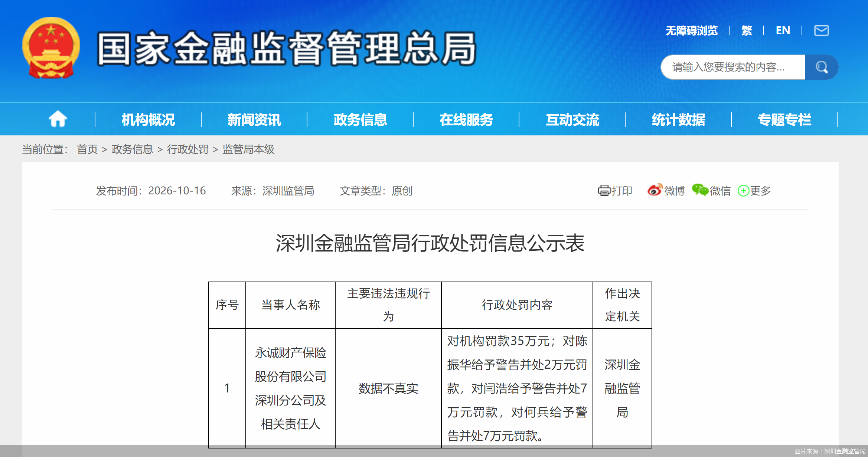Screen dimensions: 868x457
Task: Click table header 行政处罚内容
Action: (x=517, y=305)
